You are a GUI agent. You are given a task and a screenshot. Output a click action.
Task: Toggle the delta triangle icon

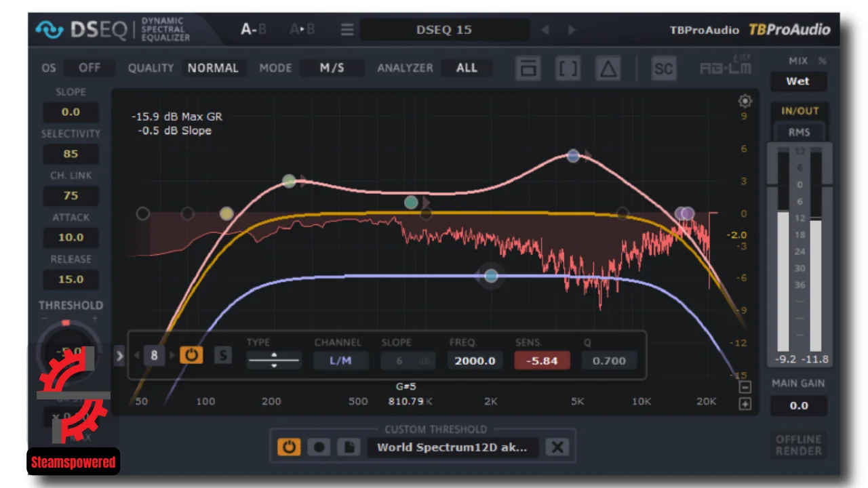point(608,68)
